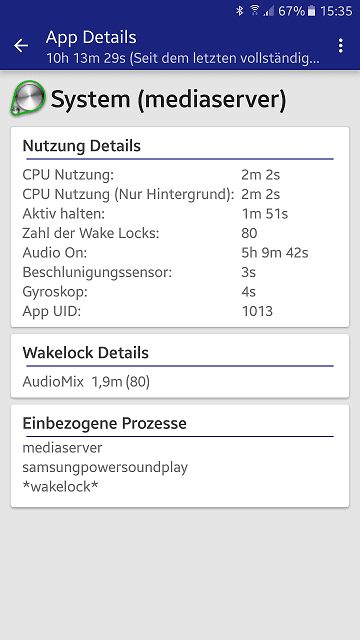Select the samsungpowersoundplay process
The width and height of the screenshot is (360, 640).
pyautogui.click(x=105, y=467)
